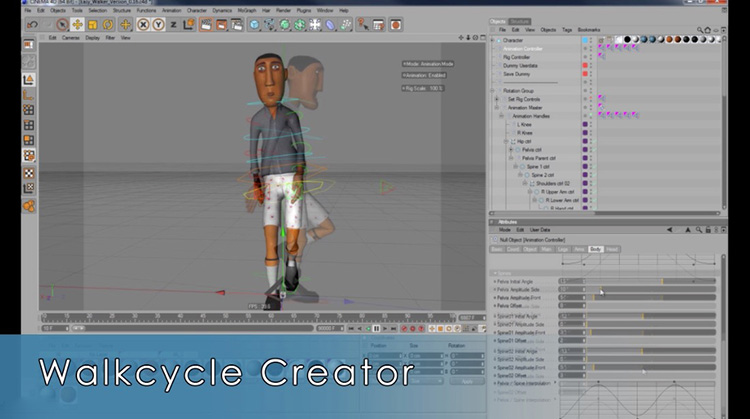Open the Plugins menu
This screenshot has height=419, width=750.
[x=304, y=10]
